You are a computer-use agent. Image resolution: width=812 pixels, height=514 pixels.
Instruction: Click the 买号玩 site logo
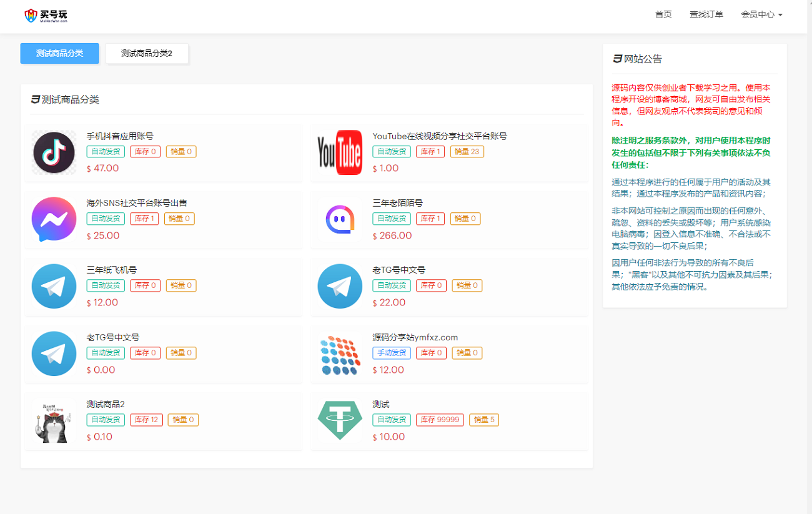tap(46, 16)
